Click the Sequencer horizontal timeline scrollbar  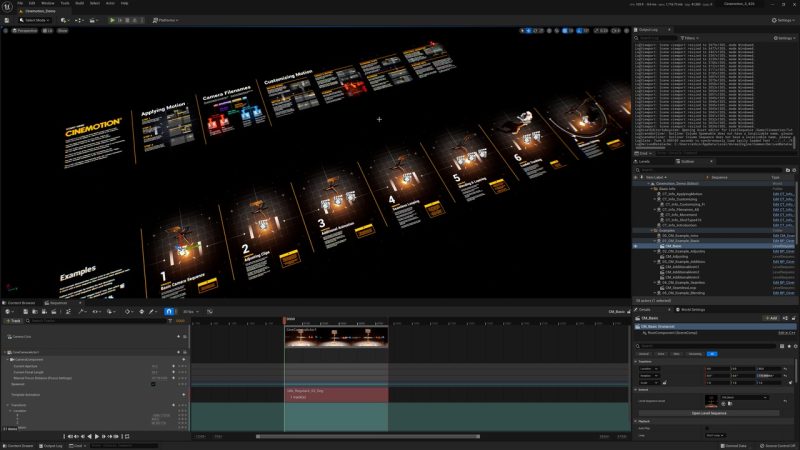(367, 437)
